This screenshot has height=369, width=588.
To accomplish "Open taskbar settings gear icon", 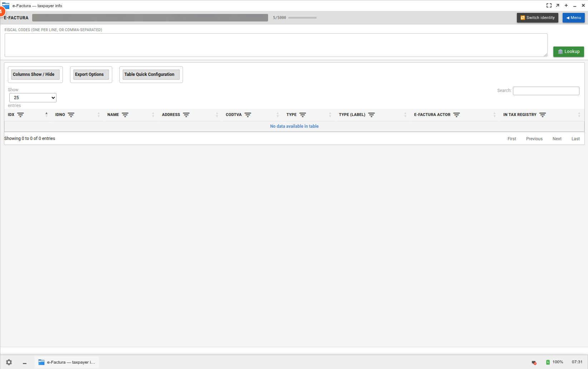I will click(x=9, y=362).
